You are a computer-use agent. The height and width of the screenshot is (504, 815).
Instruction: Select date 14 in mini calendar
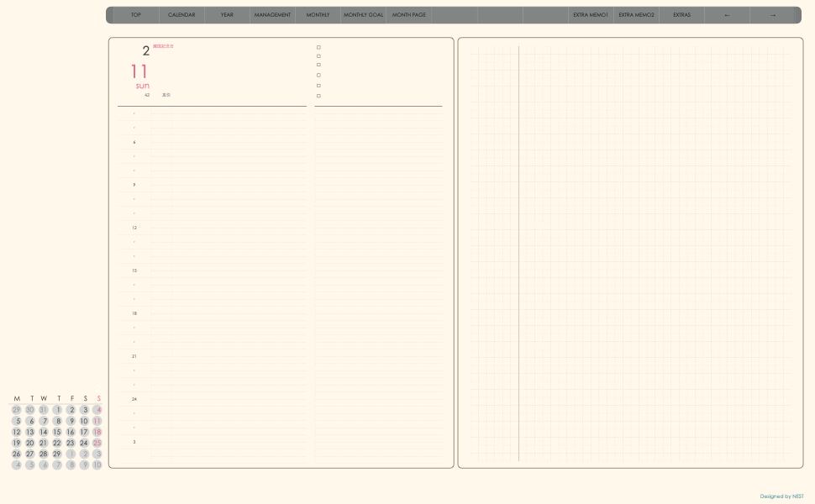44,433
